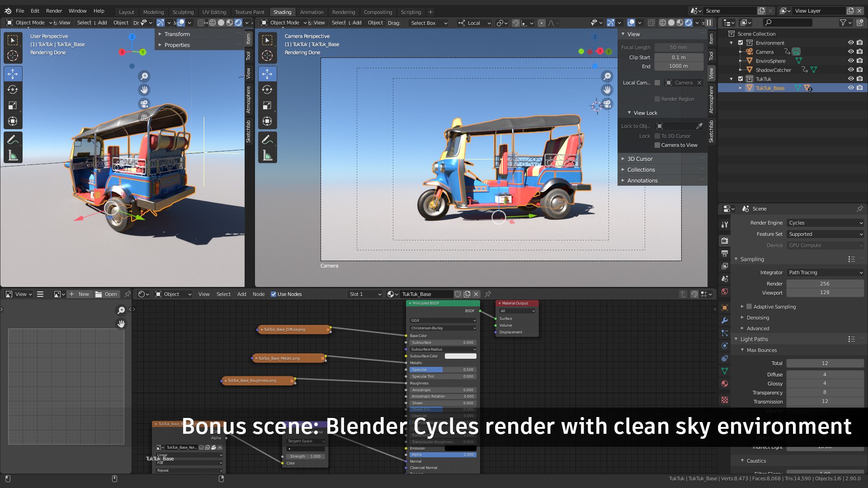Toggle the Local Camera checkbox
The width and height of the screenshot is (868, 488).
[657, 83]
